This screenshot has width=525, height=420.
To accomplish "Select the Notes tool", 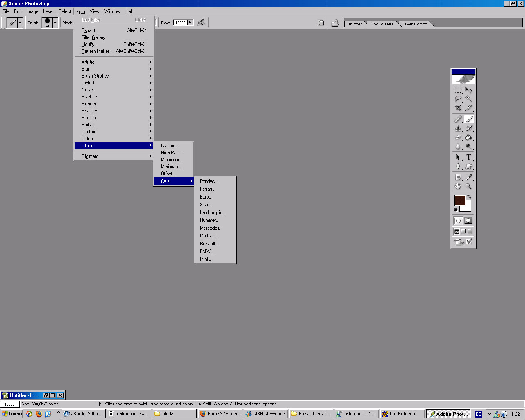I will pyautogui.click(x=458, y=177).
